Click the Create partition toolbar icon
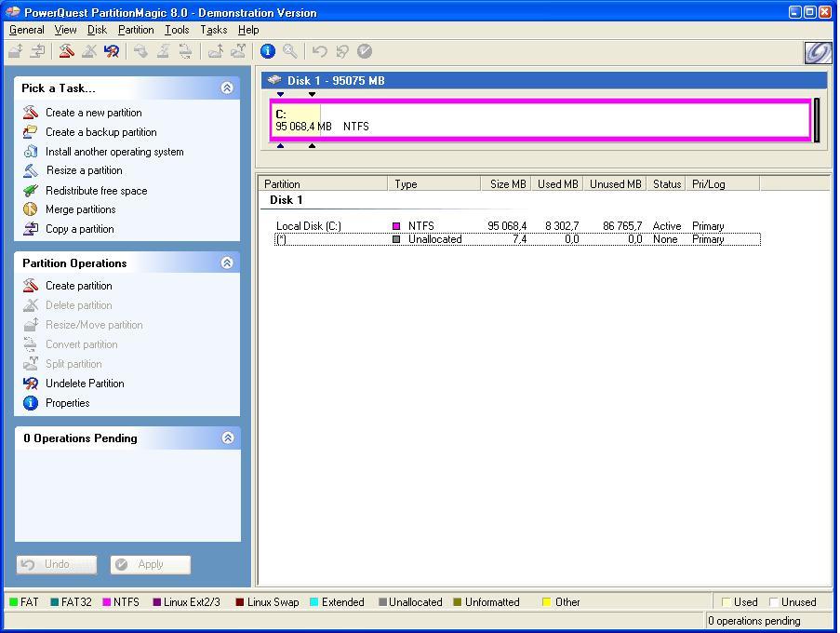840x633 pixels. point(66,51)
